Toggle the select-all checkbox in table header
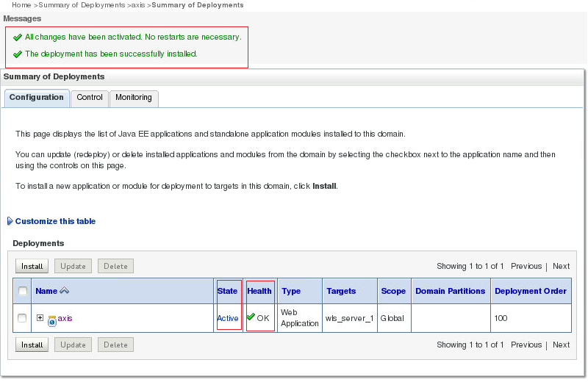Image resolution: width=588 pixels, height=382 pixels. tap(23, 291)
